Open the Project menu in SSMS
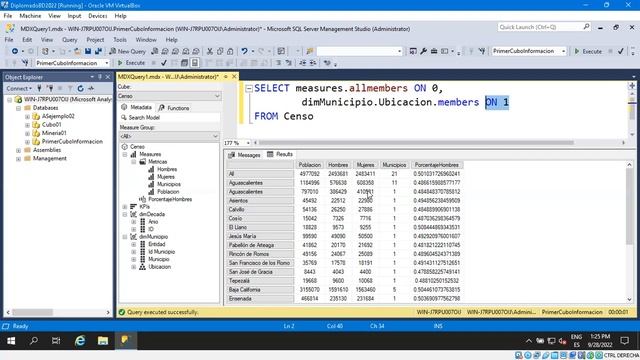Viewport: 640px width, 360px height. (95, 40)
